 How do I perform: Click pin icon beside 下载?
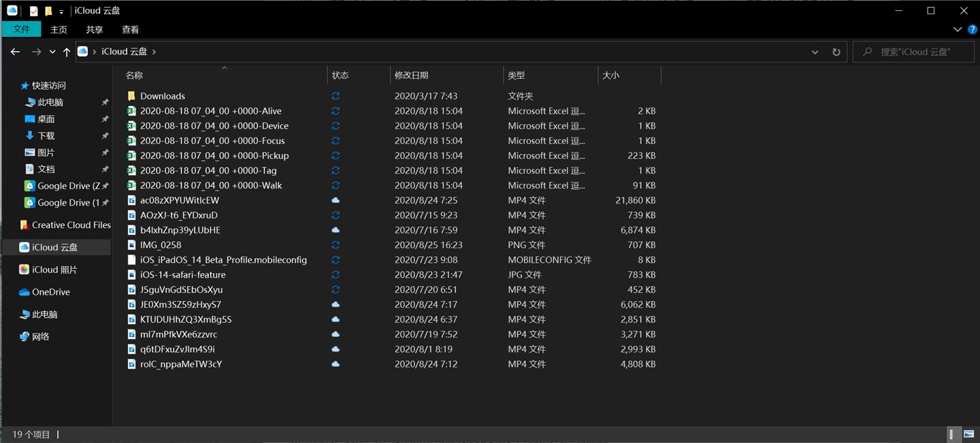tap(105, 135)
